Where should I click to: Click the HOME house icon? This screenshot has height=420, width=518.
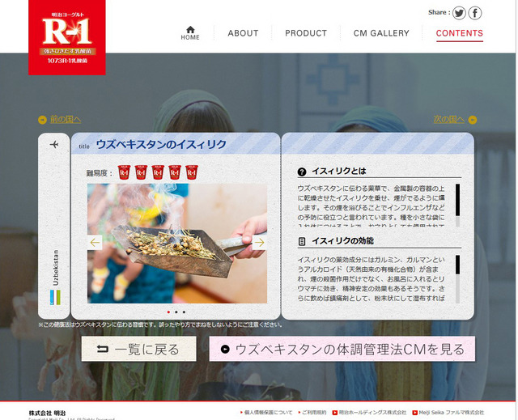pyautogui.click(x=190, y=30)
